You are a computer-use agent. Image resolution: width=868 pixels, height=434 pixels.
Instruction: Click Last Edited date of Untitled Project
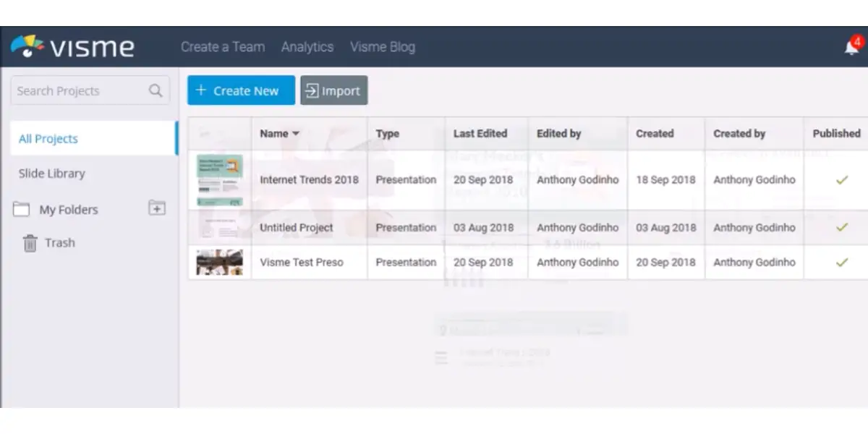(x=484, y=227)
